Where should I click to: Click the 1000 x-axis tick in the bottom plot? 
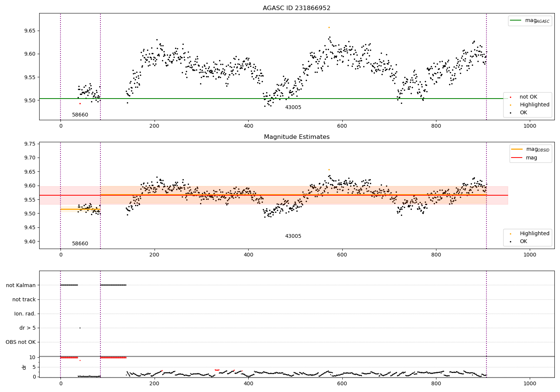click(x=530, y=383)
